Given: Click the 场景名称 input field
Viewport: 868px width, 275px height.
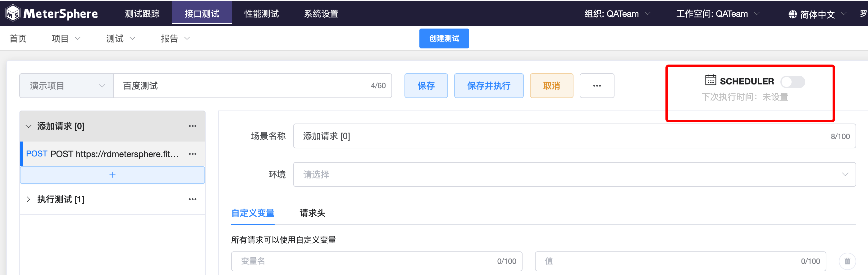Looking at the screenshot, I should (x=574, y=136).
